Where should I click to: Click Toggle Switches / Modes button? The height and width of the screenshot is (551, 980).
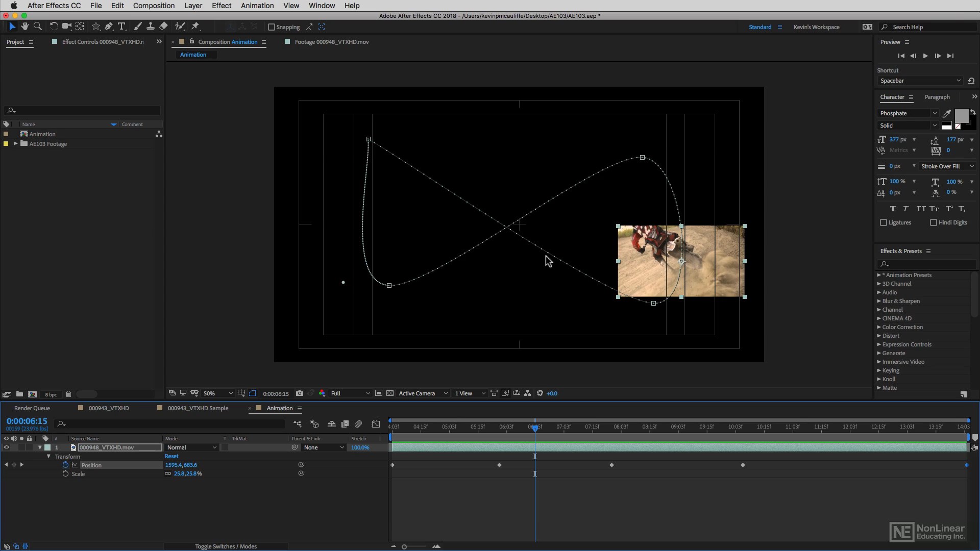(x=226, y=546)
